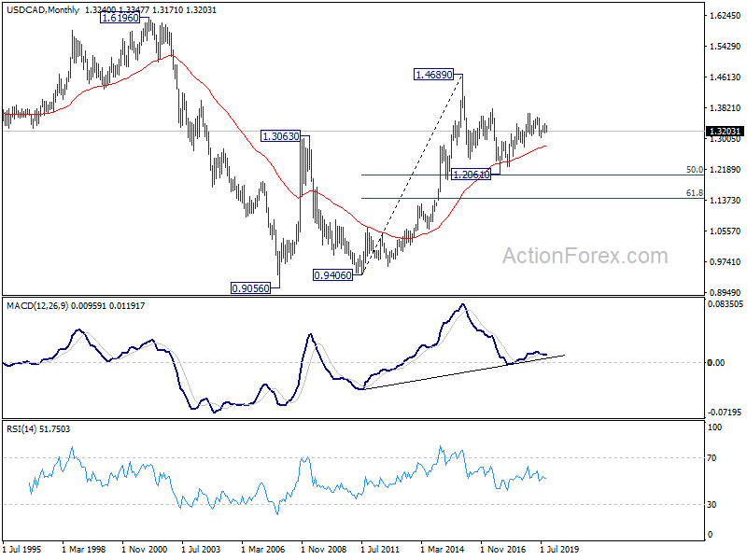The image size is (747, 560).
Task: Click the RSI scale value 70
Action: click(x=712, y=458)
